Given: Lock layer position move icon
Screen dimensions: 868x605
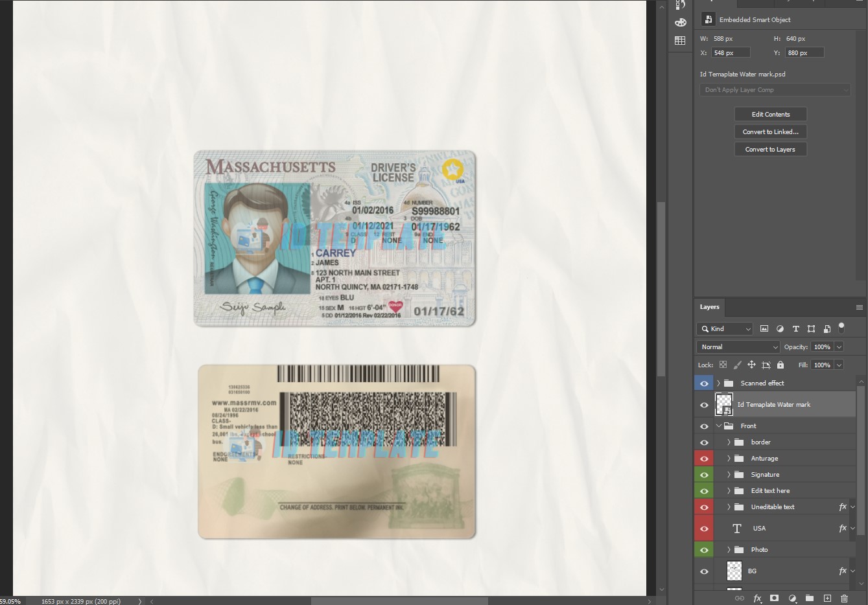Looking at the screenshot, I should point(751,365).
